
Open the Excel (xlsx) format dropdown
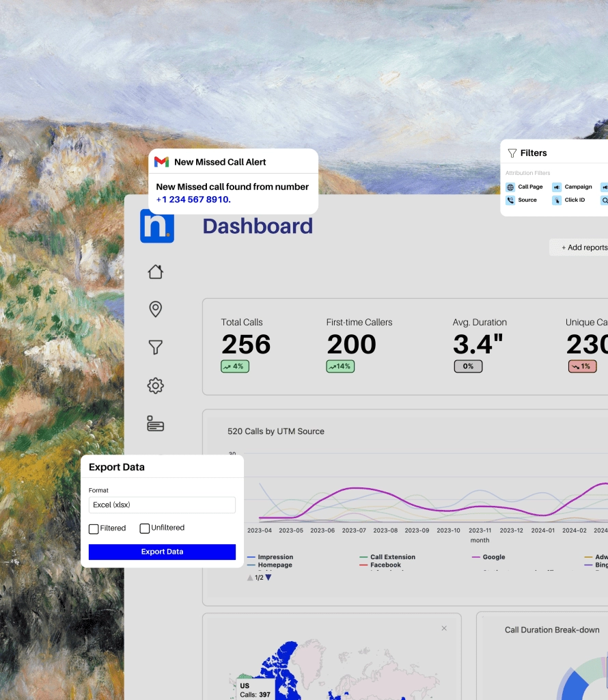tap(162, 505)
